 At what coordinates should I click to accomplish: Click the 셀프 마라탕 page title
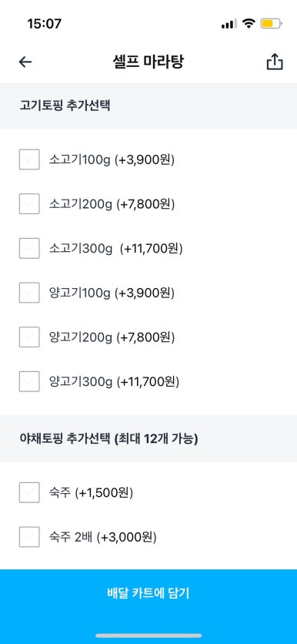148,62
